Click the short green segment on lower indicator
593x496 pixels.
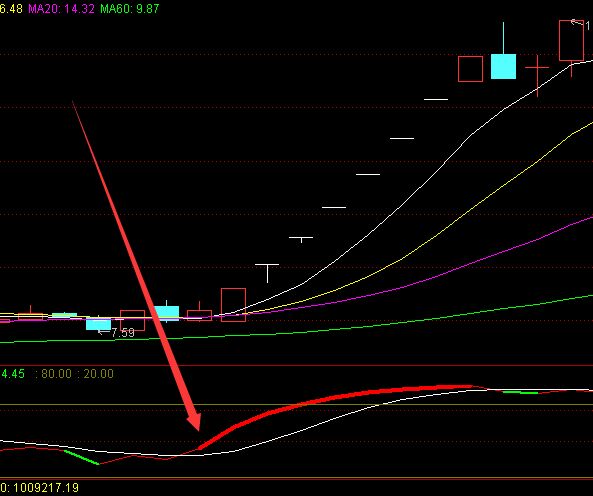(81, 457)
